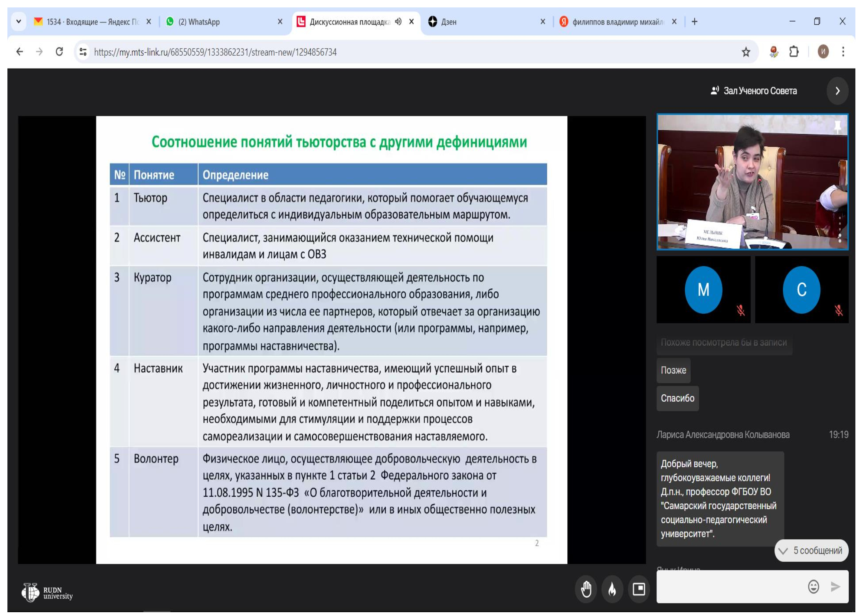Image resolution: width=868 pixels, height=614 pixels.
Task: Switch to the Дзен tab
Action: [x=484, y=22]
